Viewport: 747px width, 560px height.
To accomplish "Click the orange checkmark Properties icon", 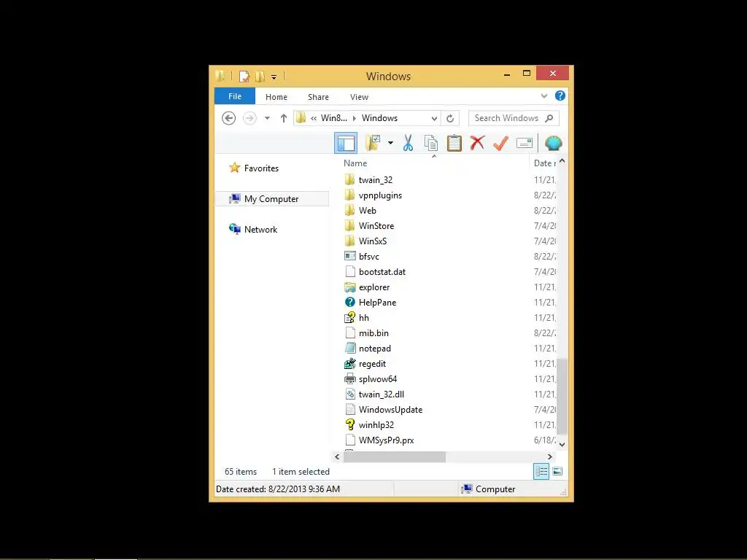I will (500, 143).
